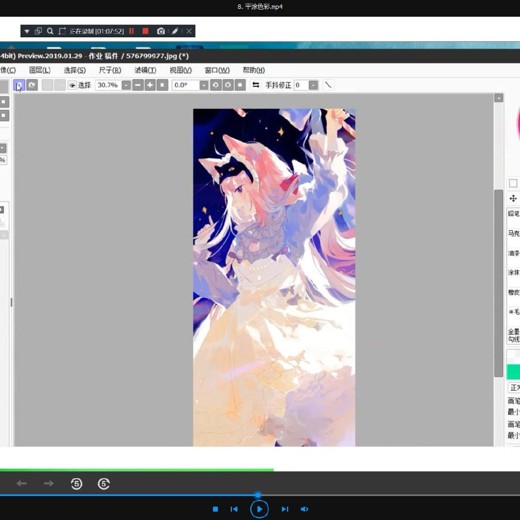The height and width of the screenshot is (520, 520).
Task: Reset the canvas zoom level
Action: tap(162, 85)
